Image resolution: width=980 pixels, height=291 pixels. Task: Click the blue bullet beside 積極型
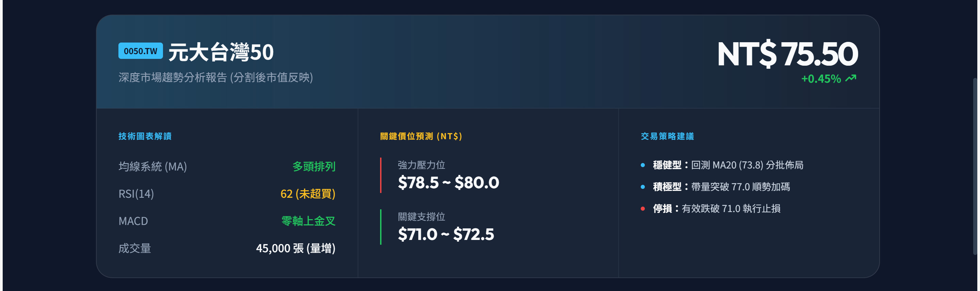(x=642, y=187)
